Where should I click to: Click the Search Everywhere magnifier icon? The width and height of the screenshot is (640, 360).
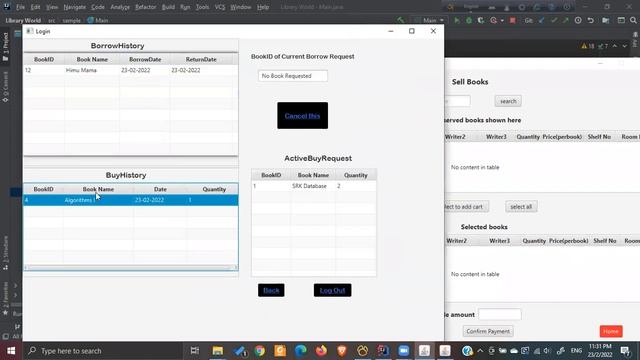point(633,20)
